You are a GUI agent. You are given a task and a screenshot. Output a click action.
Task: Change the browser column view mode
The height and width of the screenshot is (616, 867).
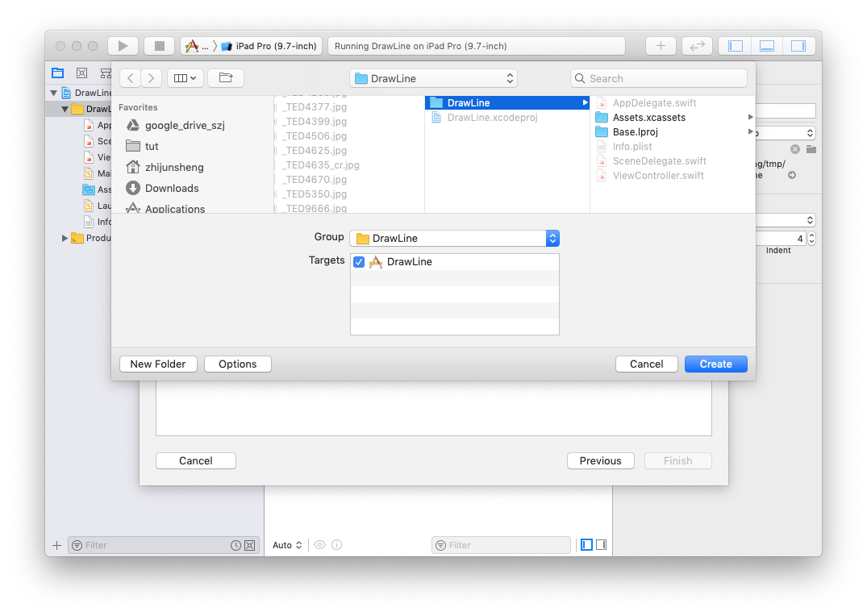coord(185,78)
